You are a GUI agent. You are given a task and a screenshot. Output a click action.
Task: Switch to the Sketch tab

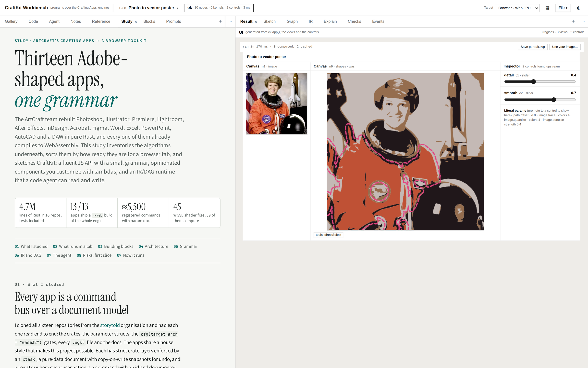(x=269, y=21)
